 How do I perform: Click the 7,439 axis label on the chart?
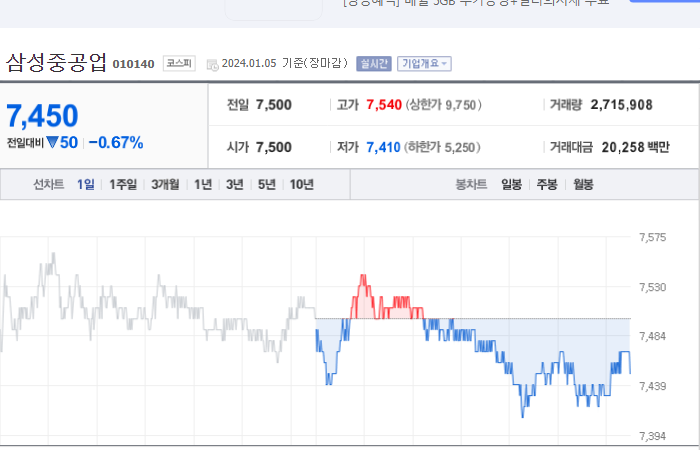pos(652,386)
